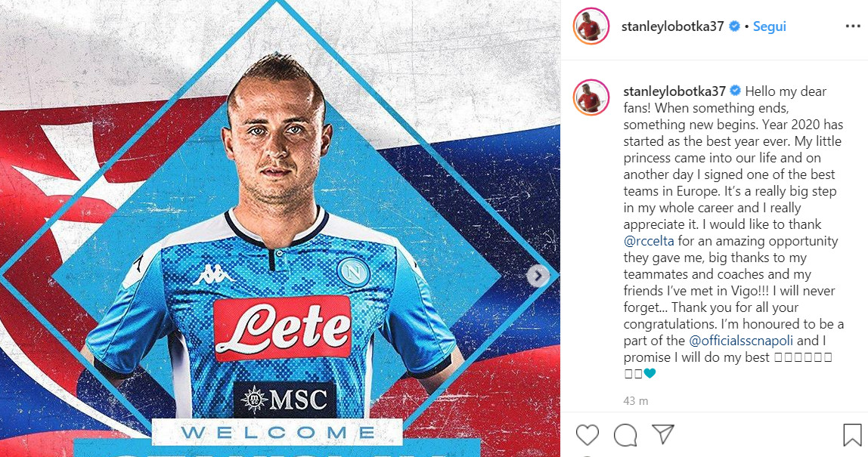Click header username stanleylobotka37
Viewport: 868px width, 457px height.
coord(673,26)
